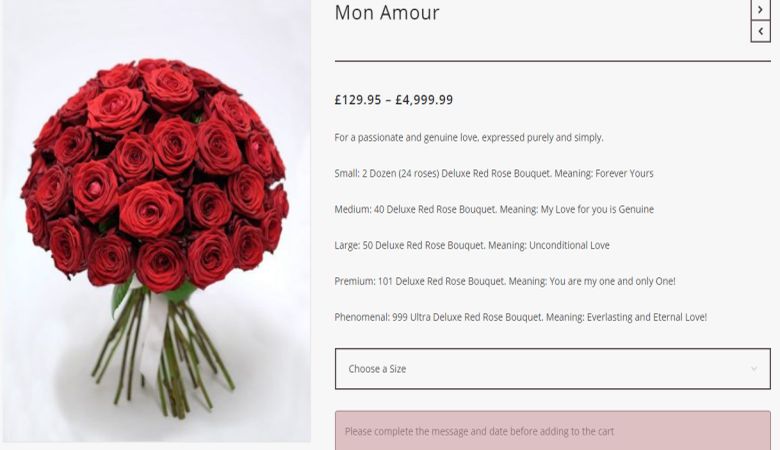Click the red rose bouquet product image
The height and width of the screenshot is (450, 780).
tap(156, 221)
